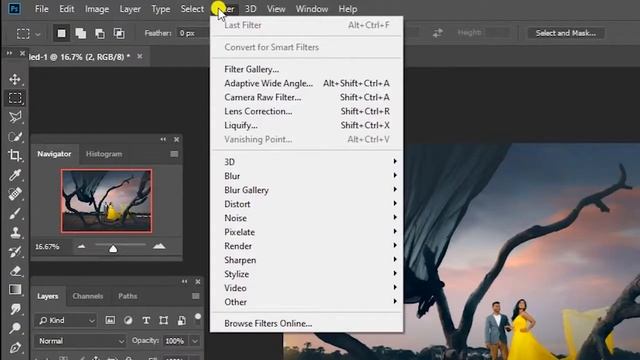
Task: Filter layers by type layer icon
Action: pyautogui.click(x=146, y=320)
